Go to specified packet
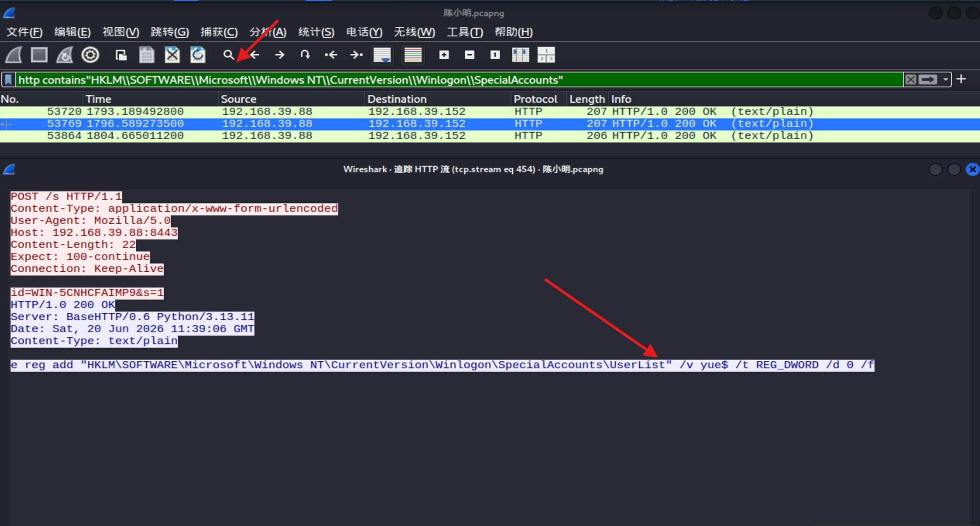The width and height of the screenshot is (980, 526). 305,55
